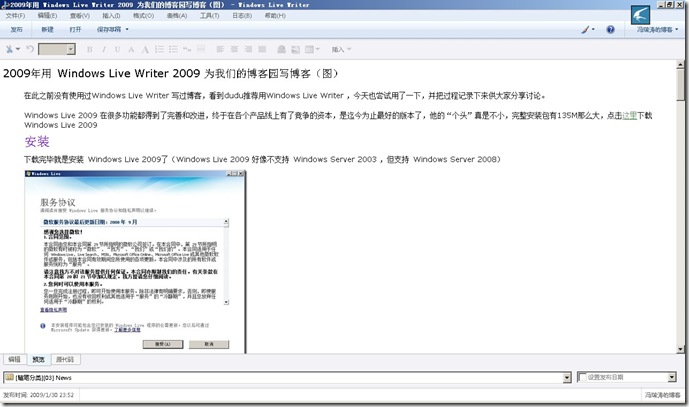Click the 安装 heading text
This screenshot has width=689, height=407.
tap(37, 142)
